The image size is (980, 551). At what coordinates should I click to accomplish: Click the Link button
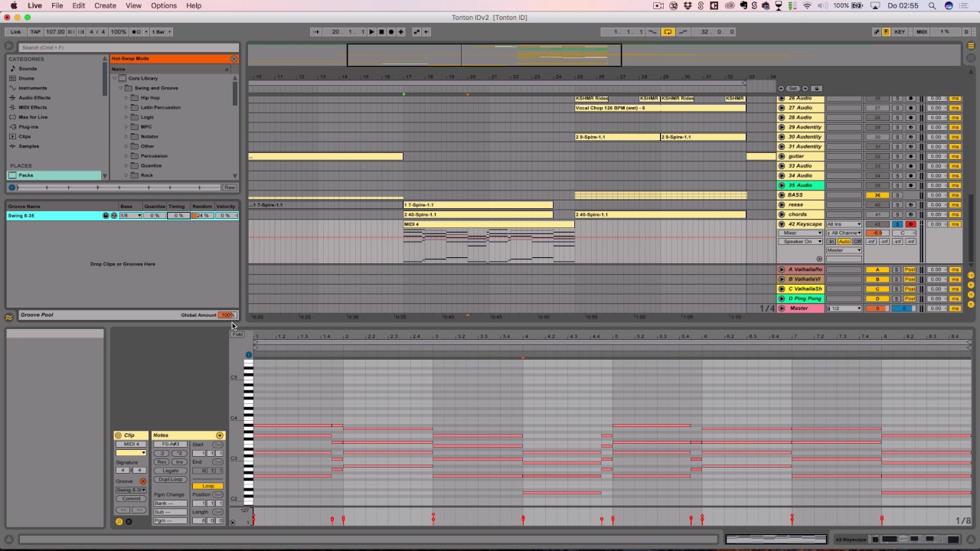[15, 32]
